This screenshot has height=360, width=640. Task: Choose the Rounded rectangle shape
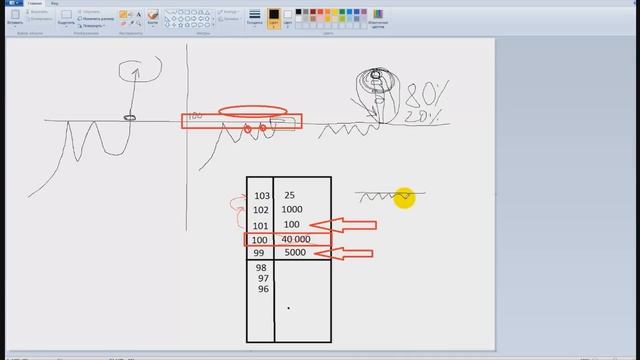pos(194,12)
